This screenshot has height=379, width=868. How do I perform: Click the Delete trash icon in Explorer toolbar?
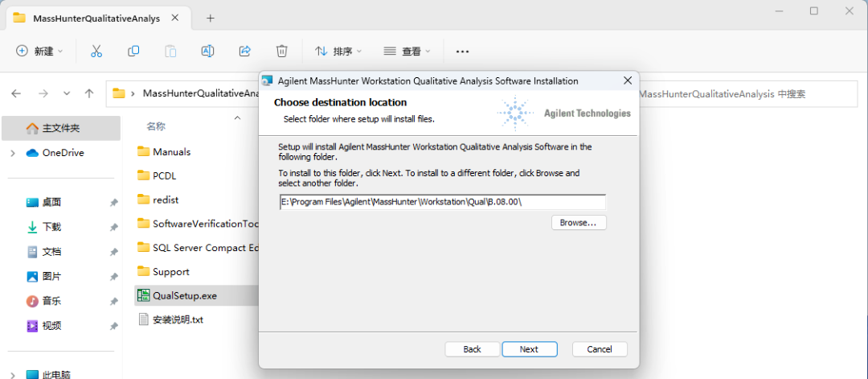click(282, 51)
